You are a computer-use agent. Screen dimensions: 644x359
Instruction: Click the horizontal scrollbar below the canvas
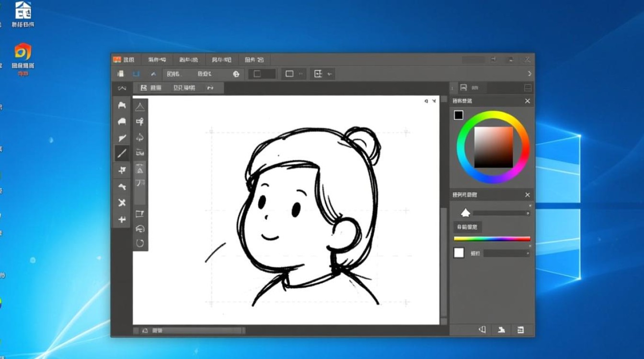pos(196,330)
